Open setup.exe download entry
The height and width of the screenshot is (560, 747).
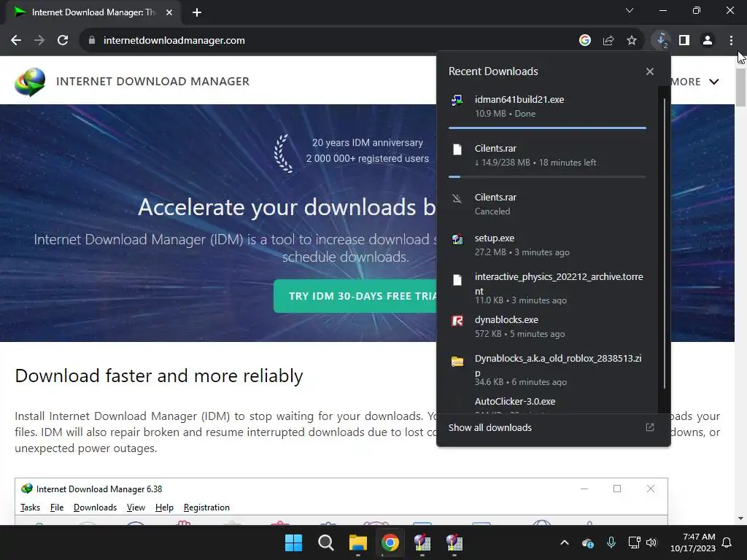click(547, 245)
